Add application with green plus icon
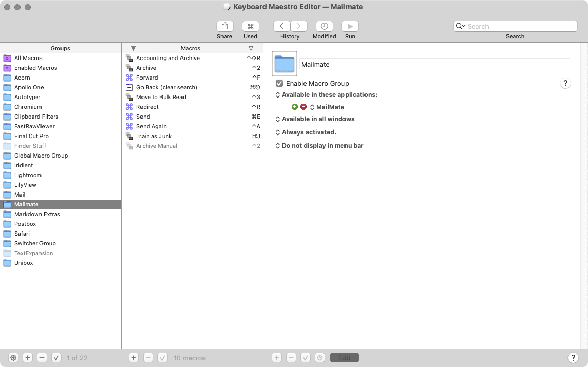Screen dimensions: 588x367 coord(295,107)
